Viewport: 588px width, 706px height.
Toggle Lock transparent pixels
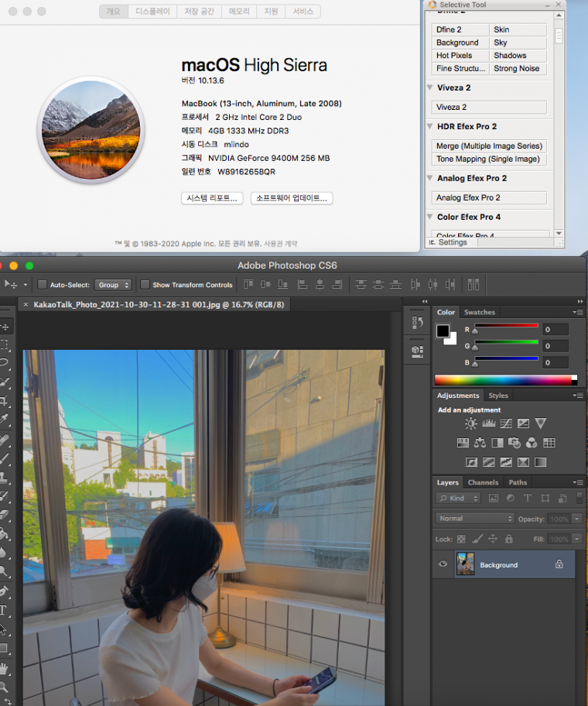[x=461, y=539]
